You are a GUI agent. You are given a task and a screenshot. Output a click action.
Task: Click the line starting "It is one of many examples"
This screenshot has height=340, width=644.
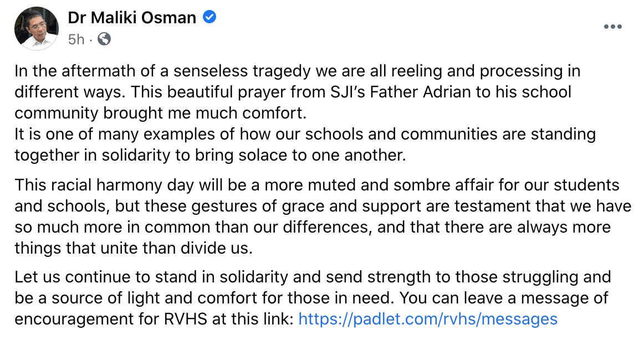coord(222,134)
